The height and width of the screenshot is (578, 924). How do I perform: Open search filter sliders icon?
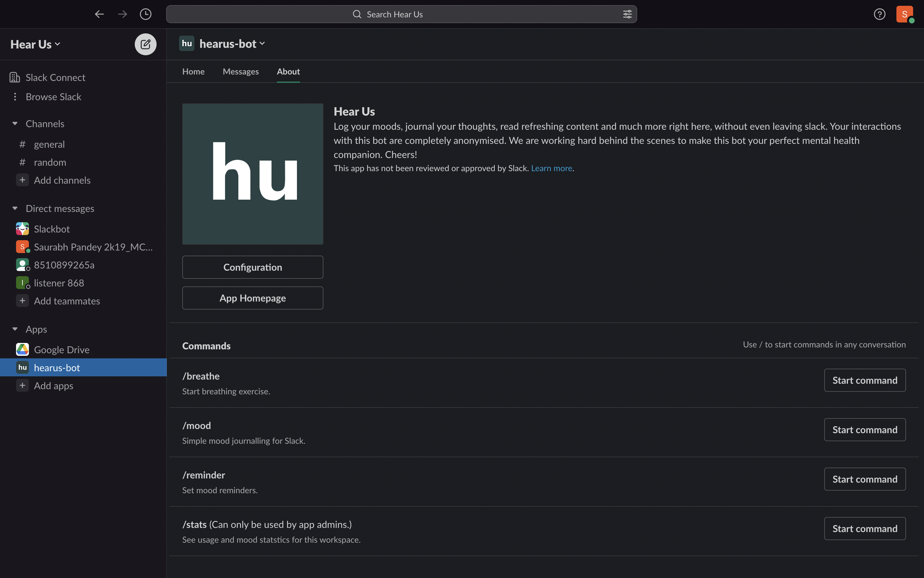pyautogui.click(x=627, y=14)
